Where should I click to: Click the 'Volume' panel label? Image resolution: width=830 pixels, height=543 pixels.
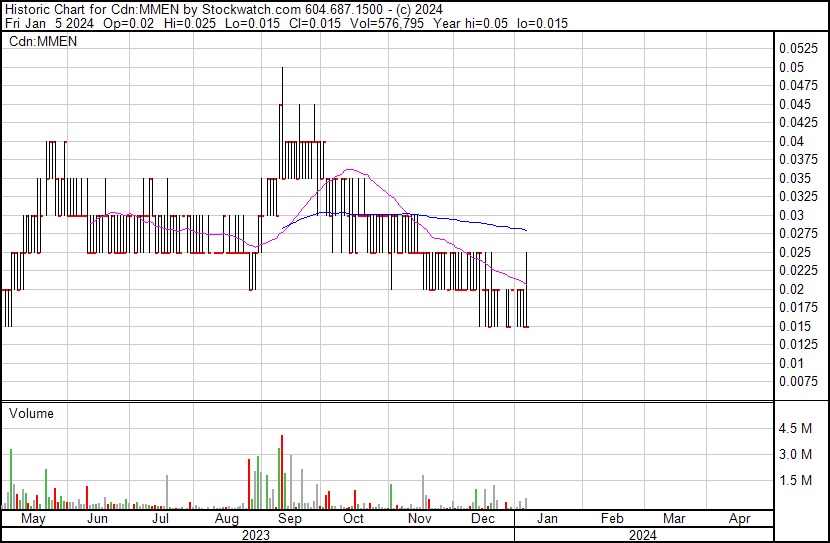coord(31,413)
